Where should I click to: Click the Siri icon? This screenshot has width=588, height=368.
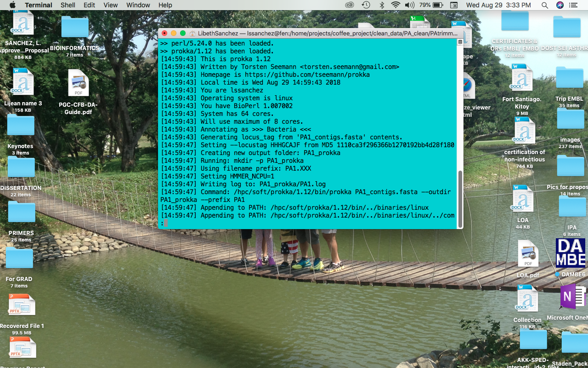560,5
